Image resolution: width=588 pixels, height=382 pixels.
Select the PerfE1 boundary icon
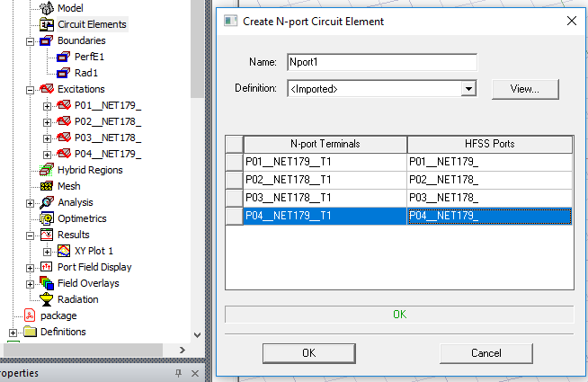point(63,57)
